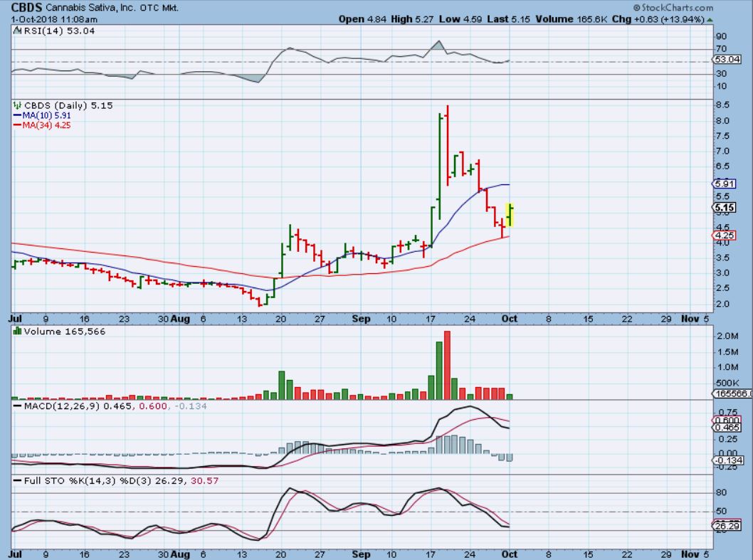Click the 2.0M volume level on the right axis
753x560 pixels.
tap(727, 336)
